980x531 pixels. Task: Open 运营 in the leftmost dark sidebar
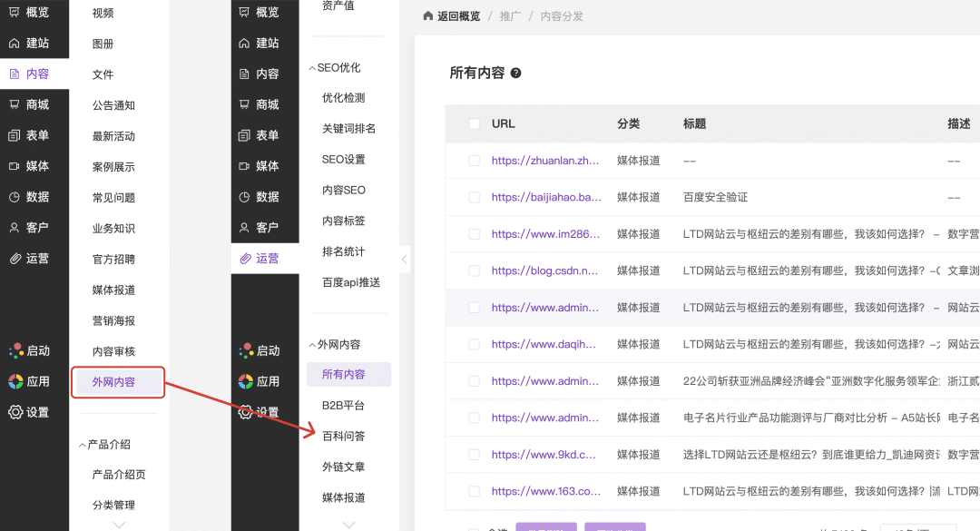tap(29, 259)
